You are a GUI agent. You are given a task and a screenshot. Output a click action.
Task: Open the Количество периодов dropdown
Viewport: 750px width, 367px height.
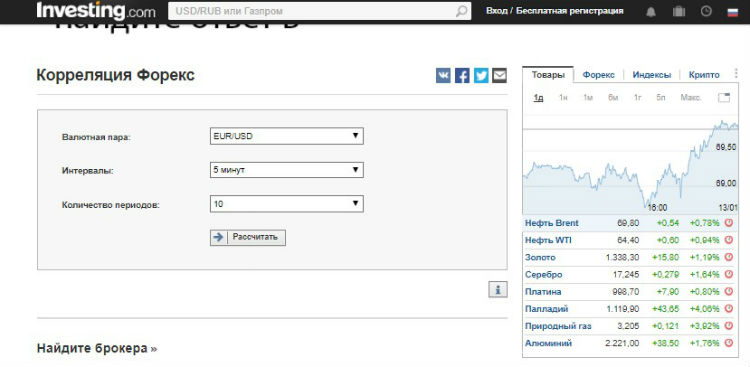point(287,204)
